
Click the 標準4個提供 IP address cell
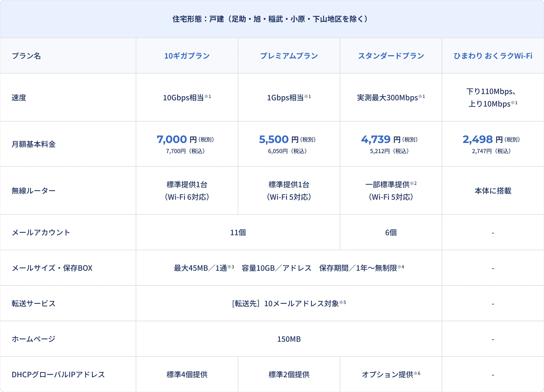(x=187, y=374)
